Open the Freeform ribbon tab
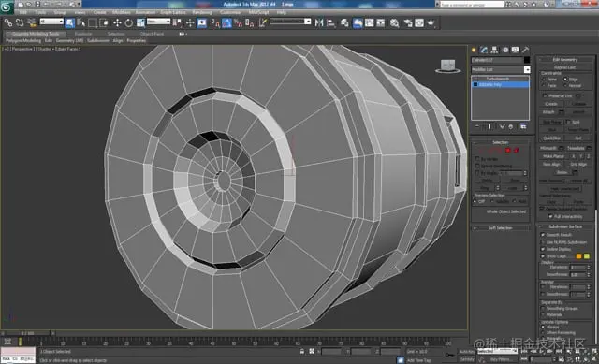Screen dimensions: 599x364 pyautogui.click(x=83, y=34)
